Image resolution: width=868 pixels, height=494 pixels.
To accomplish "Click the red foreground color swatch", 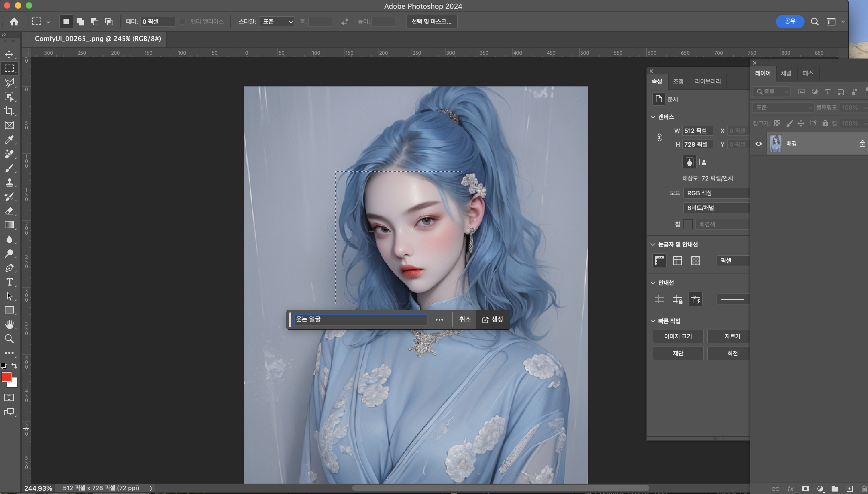I will tap(6, 377).
